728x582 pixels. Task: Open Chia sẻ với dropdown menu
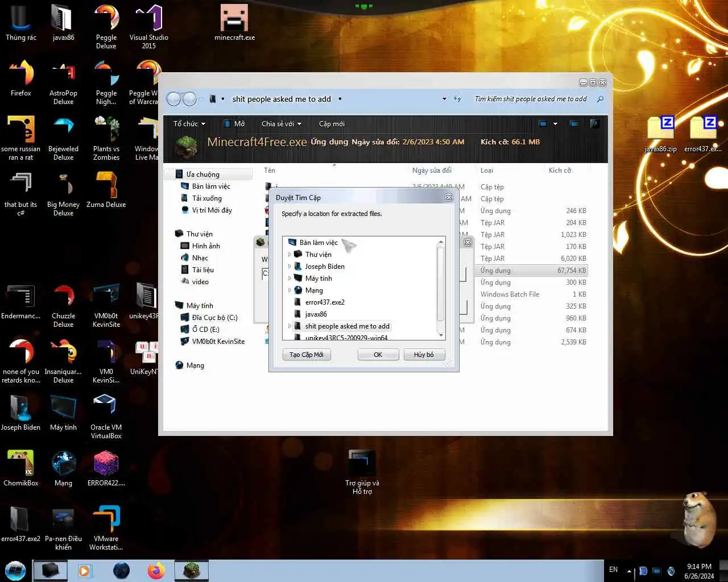(282, 124)
